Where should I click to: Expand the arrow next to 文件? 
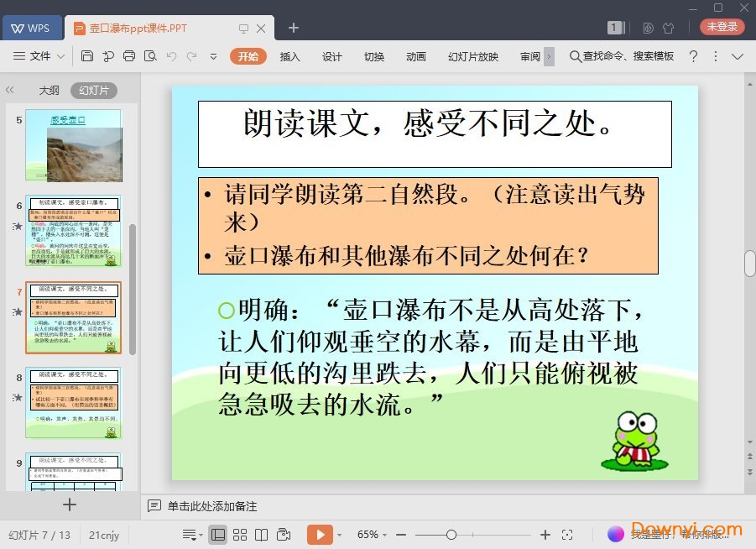60,56
